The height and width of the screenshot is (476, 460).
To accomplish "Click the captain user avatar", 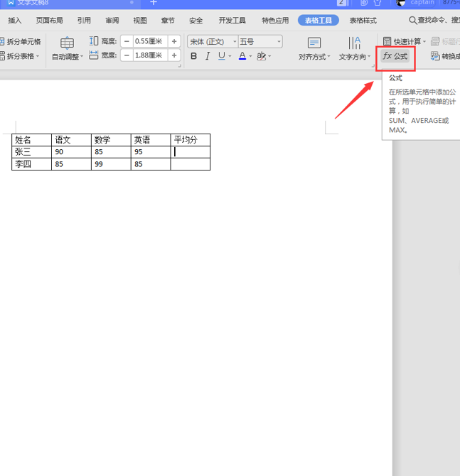I will 400,3.
